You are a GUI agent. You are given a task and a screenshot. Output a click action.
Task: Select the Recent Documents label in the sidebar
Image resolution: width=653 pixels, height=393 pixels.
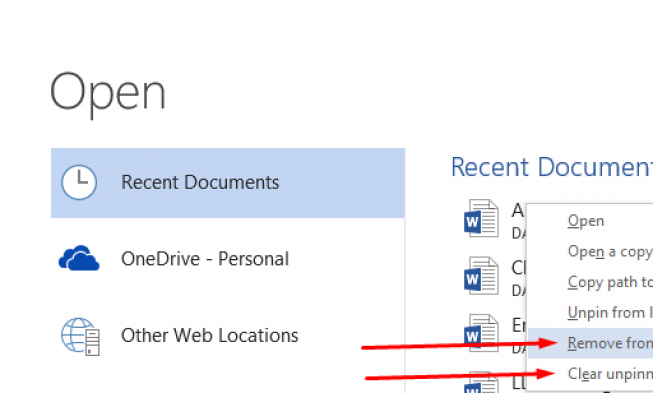pos(200,182)
